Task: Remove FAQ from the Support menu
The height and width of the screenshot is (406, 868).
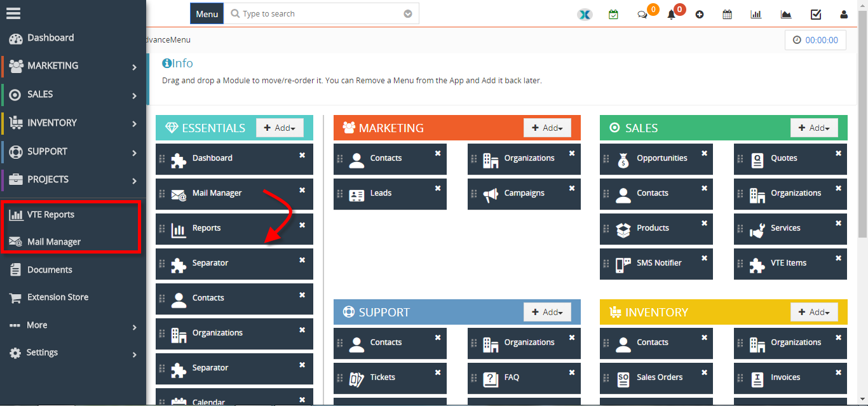Action: [572, 372]
